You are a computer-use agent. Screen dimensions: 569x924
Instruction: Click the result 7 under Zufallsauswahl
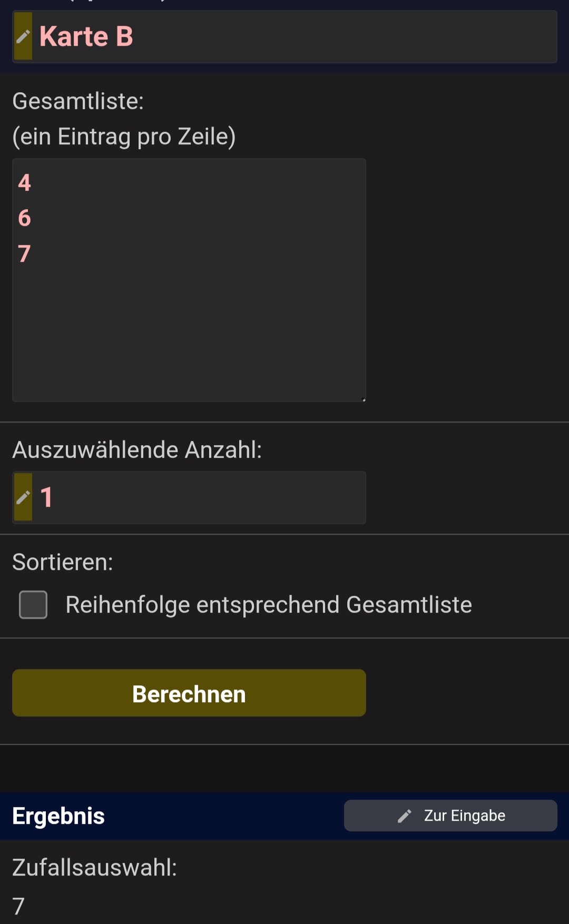18,906
